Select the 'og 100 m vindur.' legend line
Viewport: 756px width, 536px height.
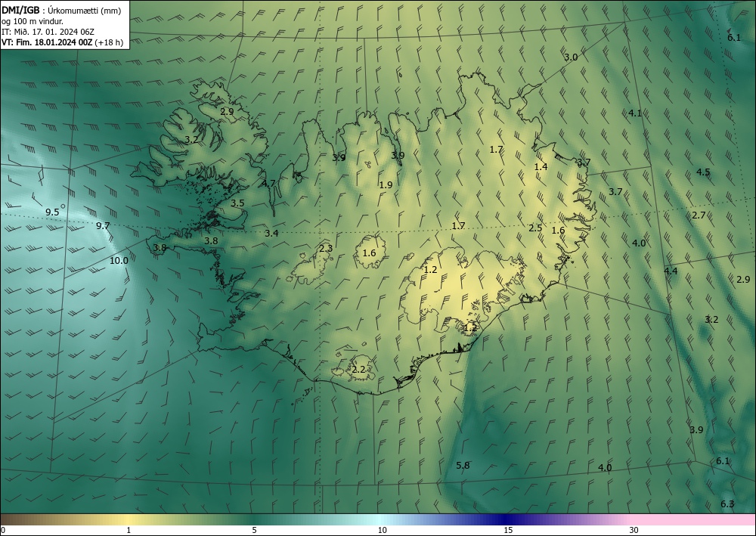(x=33, y=21)
